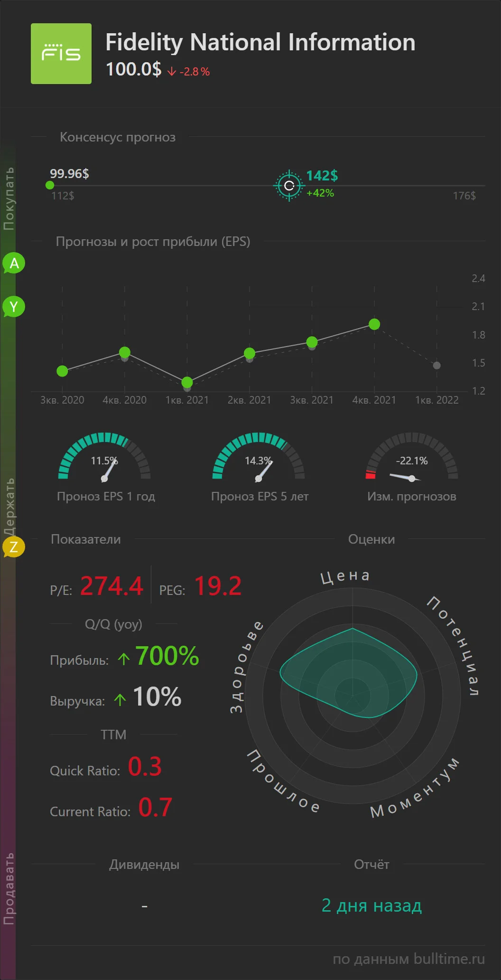Select the 4кв. 2021 EPS data point
Screen dimensions: 501x980
point(374,324)
